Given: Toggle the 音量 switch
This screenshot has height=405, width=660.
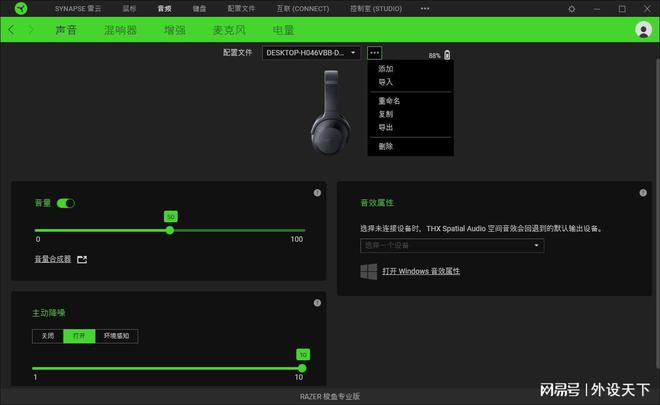Looking at the screenshot, I should coord(66,203).
